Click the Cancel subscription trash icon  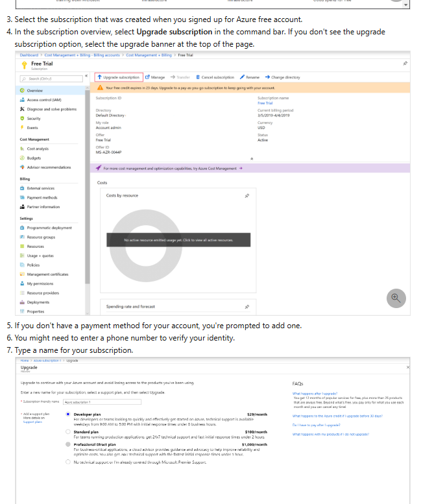(x=198, y=77)
